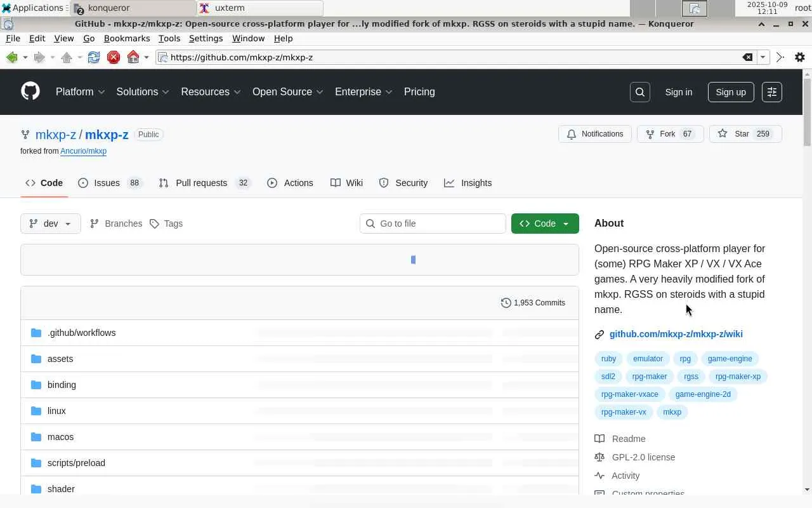Screen dimensions: 812x508
Task: Focus the Go to file search field
Action: point(433,224)
